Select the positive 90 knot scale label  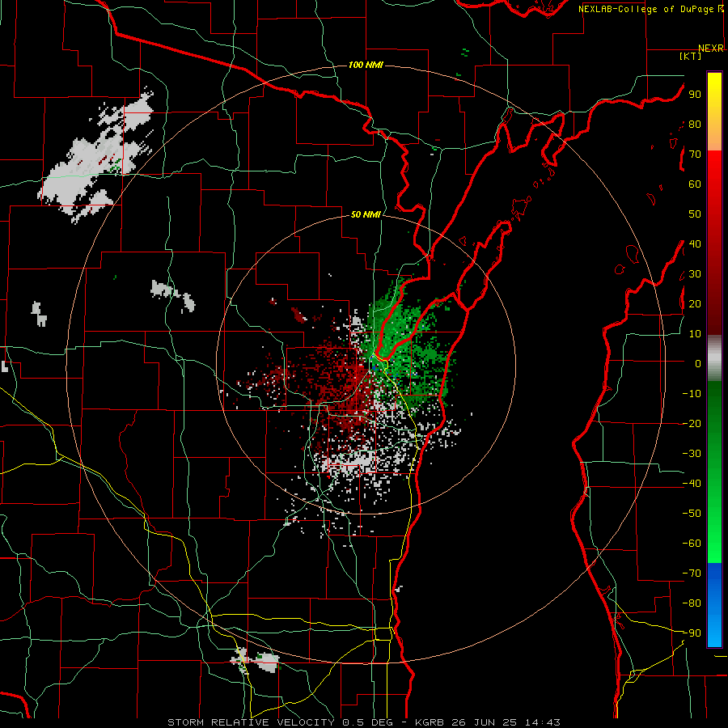point(695,95)
